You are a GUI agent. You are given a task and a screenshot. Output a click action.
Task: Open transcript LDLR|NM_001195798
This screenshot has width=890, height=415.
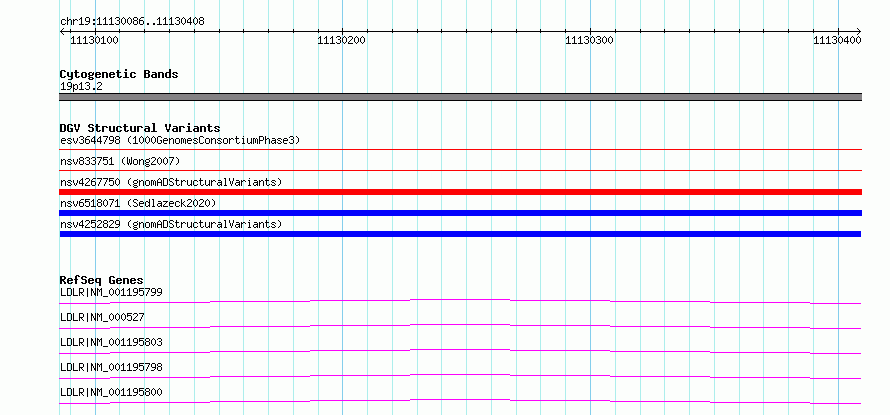[111, 367]
